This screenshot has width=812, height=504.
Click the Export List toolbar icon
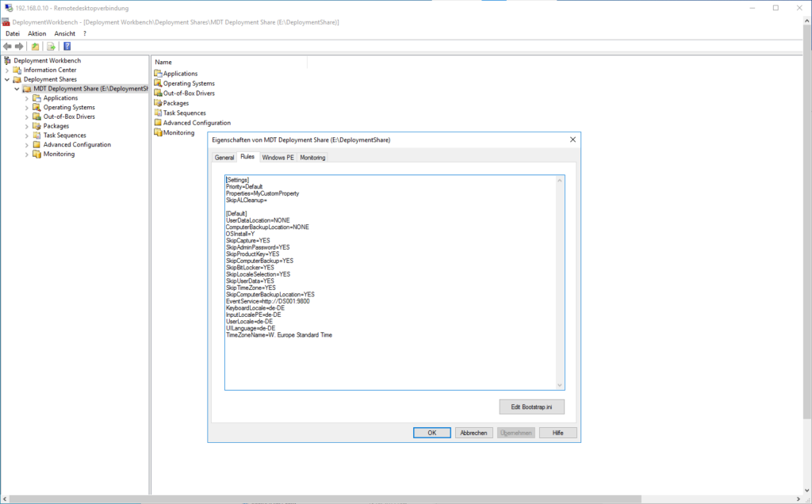pos(51,47)
